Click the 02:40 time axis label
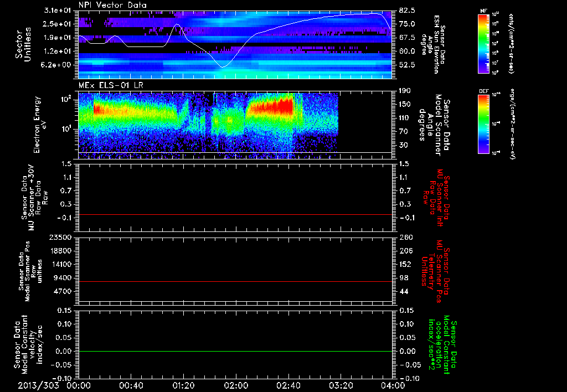 [x=288, y=385]
